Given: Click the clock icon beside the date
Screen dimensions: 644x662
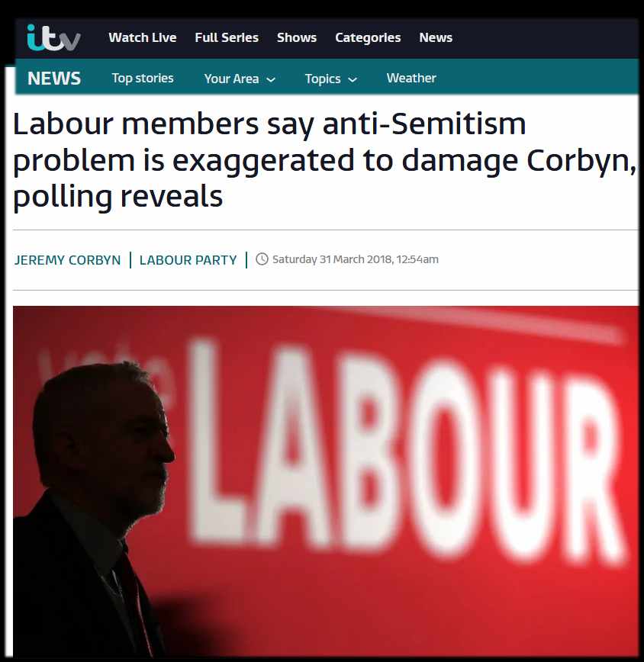Looking at the screenshot, I should click(x=262, y=259).
